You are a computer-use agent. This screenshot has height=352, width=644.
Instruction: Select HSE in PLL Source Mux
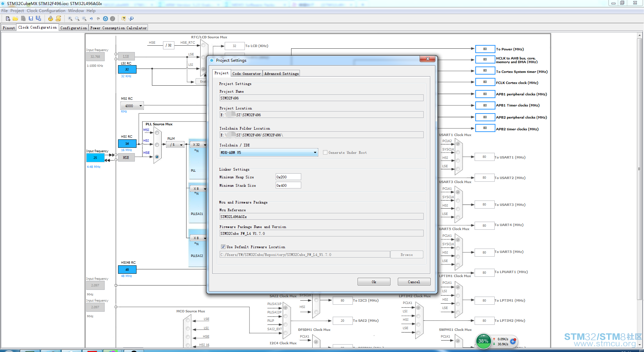[x=157, y=157]
